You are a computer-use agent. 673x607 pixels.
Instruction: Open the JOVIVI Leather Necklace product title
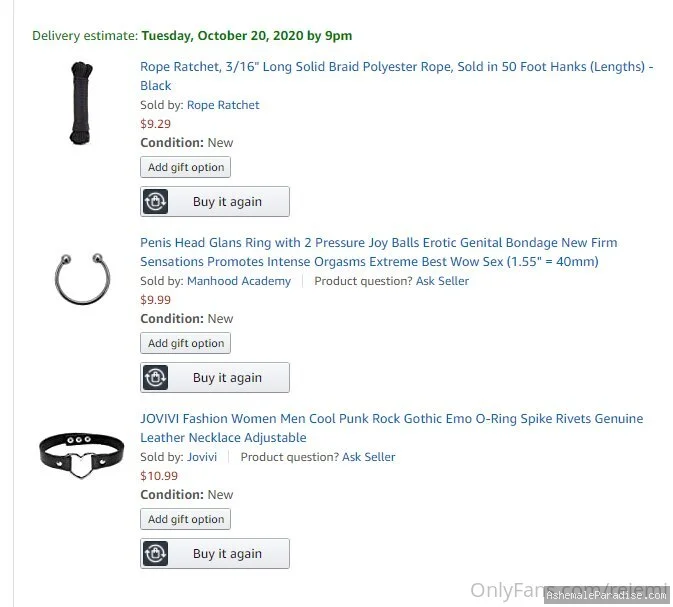click(x=391, y=428)
